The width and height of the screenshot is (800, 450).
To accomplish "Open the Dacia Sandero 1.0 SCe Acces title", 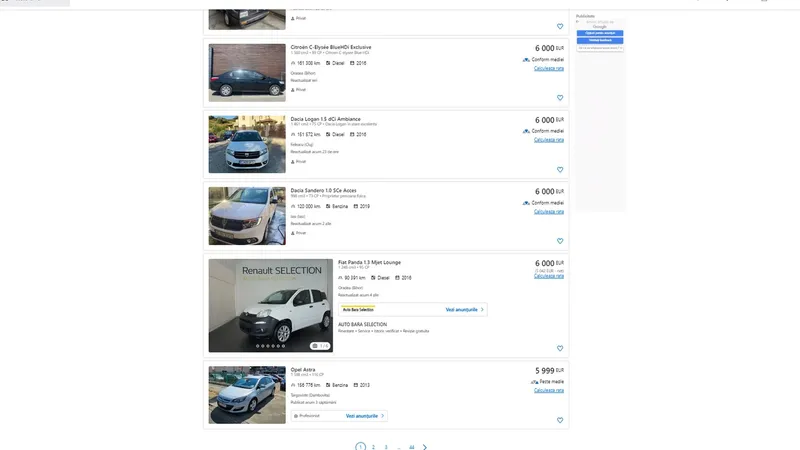I will [x=323, y=190].
